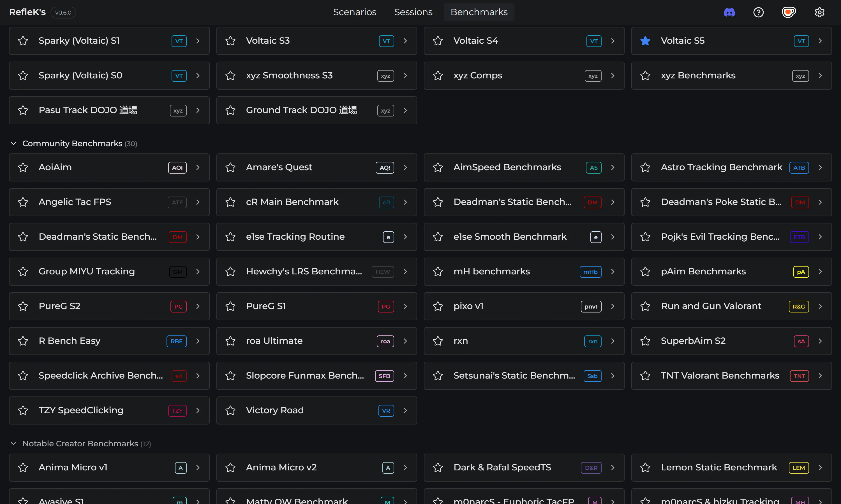Click the yellow pA badge on pAim Benchmarks

point(801,272)
